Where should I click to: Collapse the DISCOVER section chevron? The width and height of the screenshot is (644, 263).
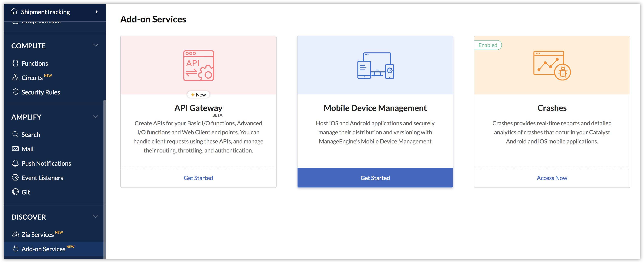[96, 217]
